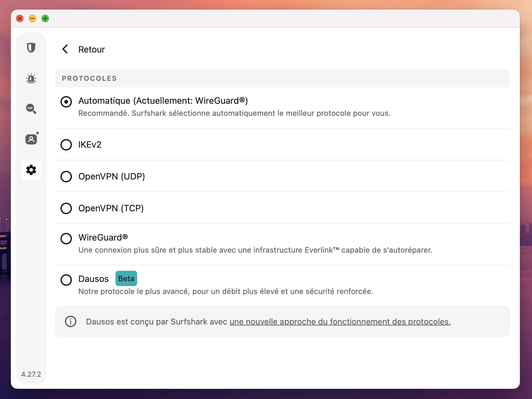This screenshot has width=532, height=399.
Task: Click the back chevron arrow
Action: pyautogui.click(x=65, y=49)
